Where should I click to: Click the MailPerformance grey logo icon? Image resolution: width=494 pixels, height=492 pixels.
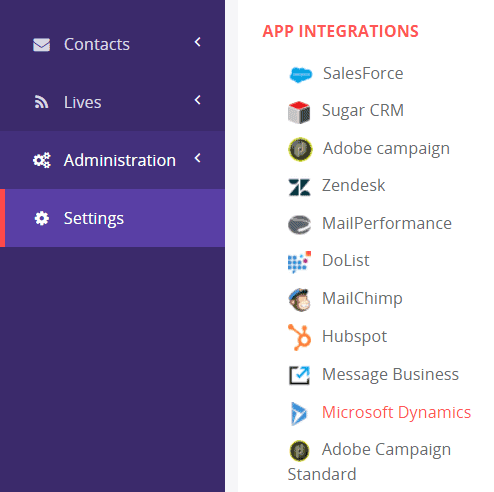tap(299, 224)
